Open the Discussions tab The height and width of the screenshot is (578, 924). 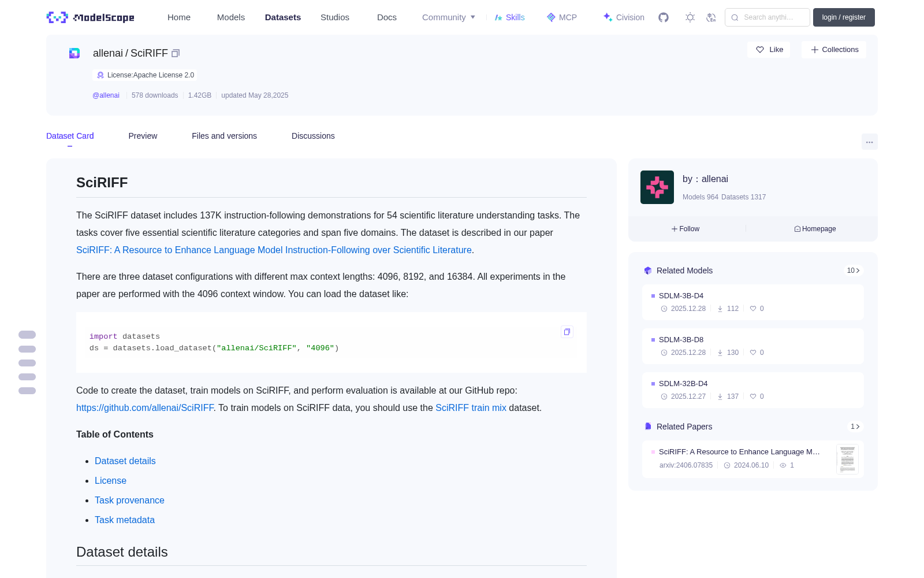click(x=313, y=136)
